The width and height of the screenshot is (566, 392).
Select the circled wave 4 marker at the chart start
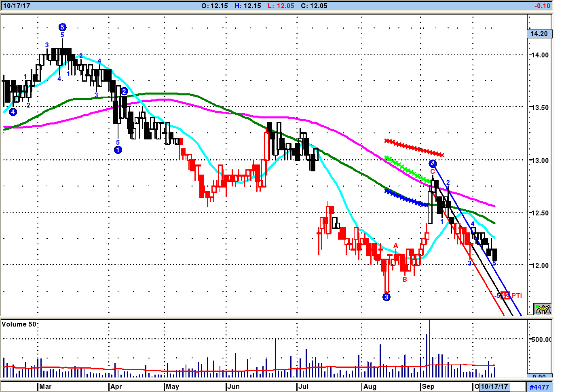pos(13,112)
